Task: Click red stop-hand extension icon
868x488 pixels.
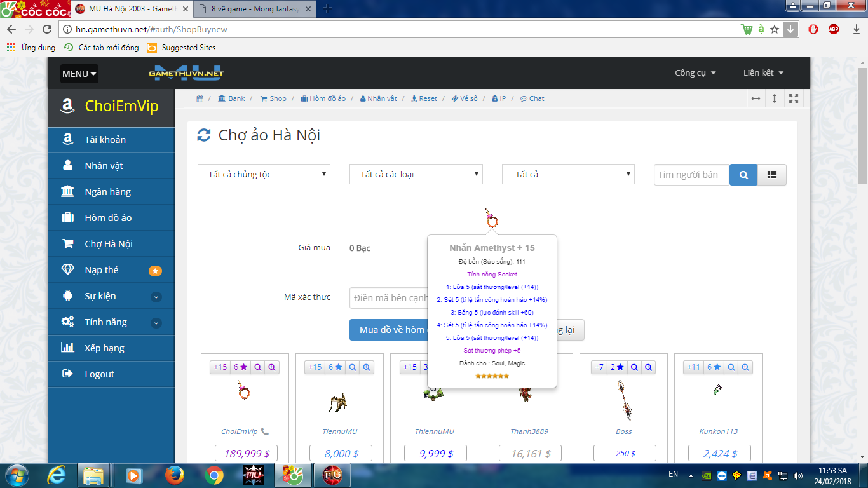Action: (813, 29)
